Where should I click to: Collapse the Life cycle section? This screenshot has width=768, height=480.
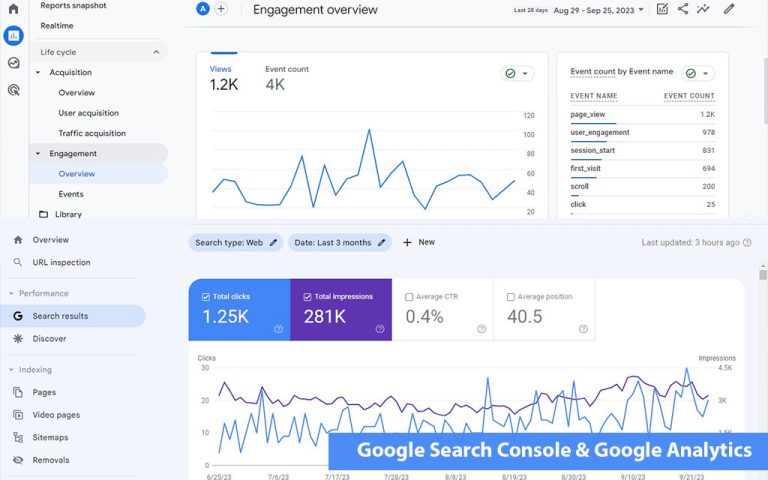[156, 52]
